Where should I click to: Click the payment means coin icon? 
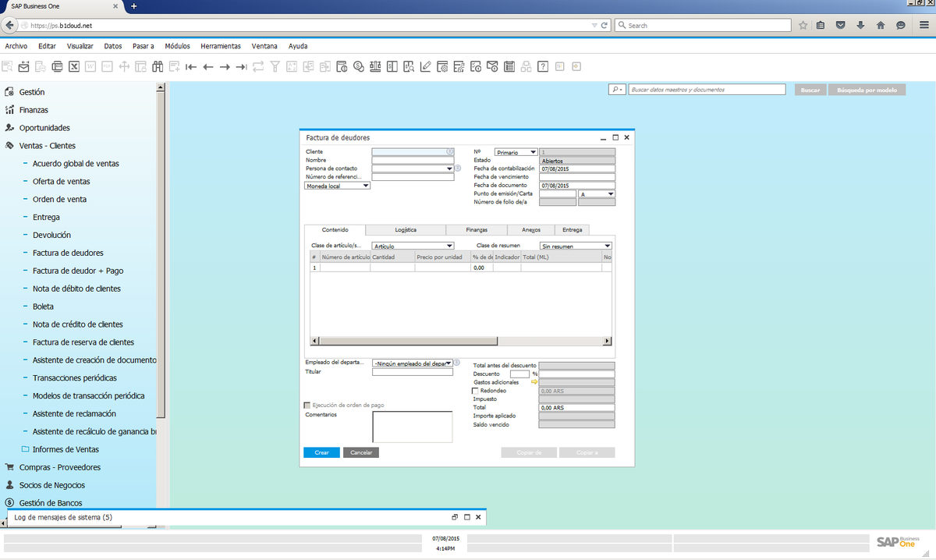pyautogui.click(x=359, y=66)
